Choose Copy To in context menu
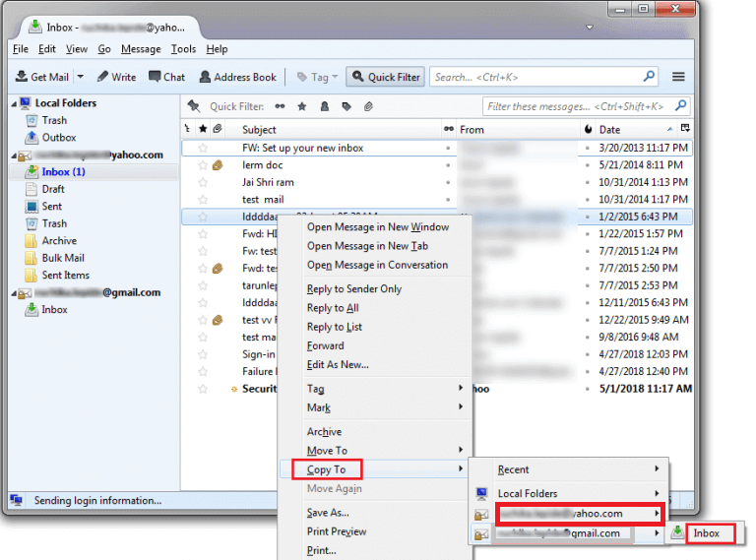 coord(326,469)
